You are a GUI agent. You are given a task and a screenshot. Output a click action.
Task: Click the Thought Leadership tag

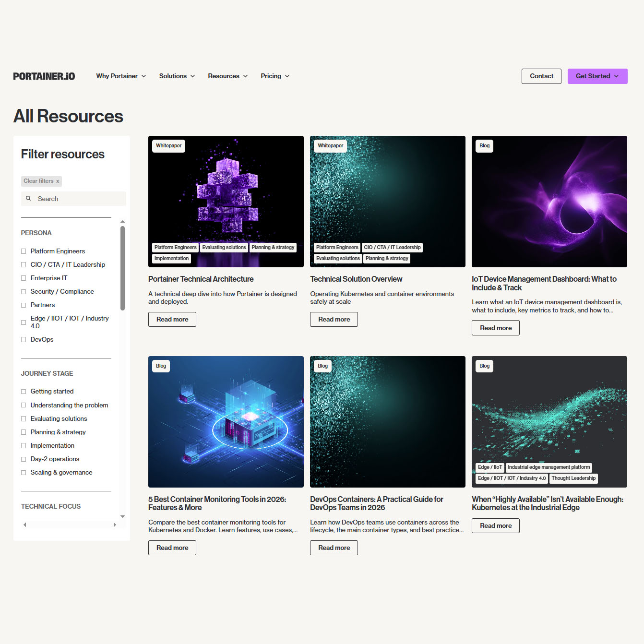click(573, 478)
